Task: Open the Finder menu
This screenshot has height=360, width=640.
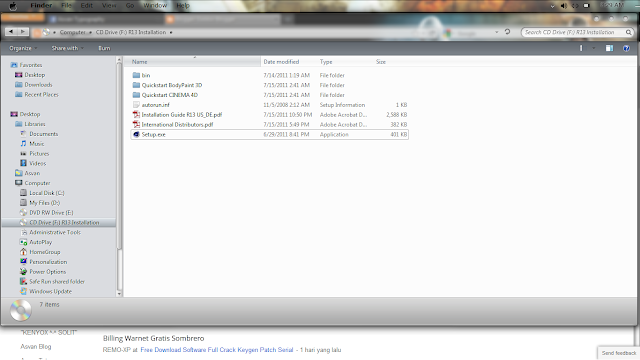Action: point(41,5)
